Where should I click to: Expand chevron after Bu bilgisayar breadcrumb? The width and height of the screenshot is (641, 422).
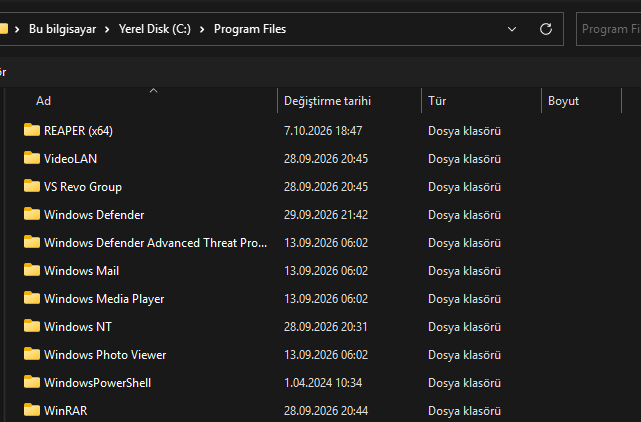tap(107, 29)
